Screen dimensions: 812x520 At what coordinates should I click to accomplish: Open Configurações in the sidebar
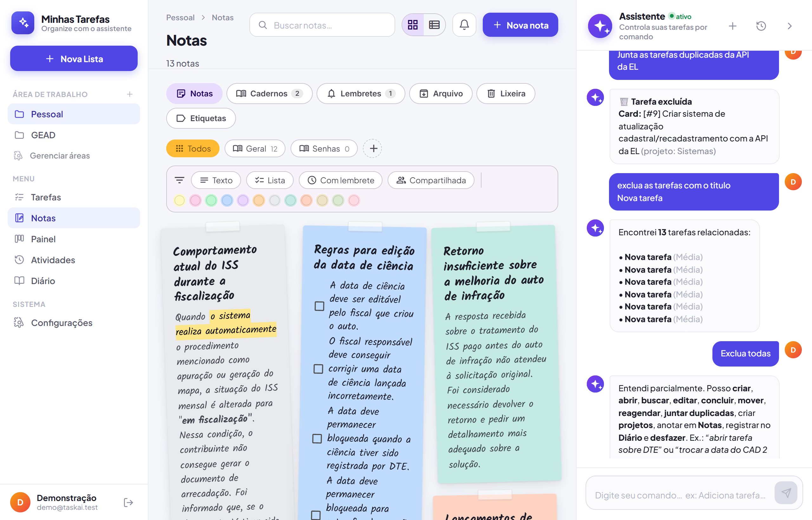click(x=74, y=323)
